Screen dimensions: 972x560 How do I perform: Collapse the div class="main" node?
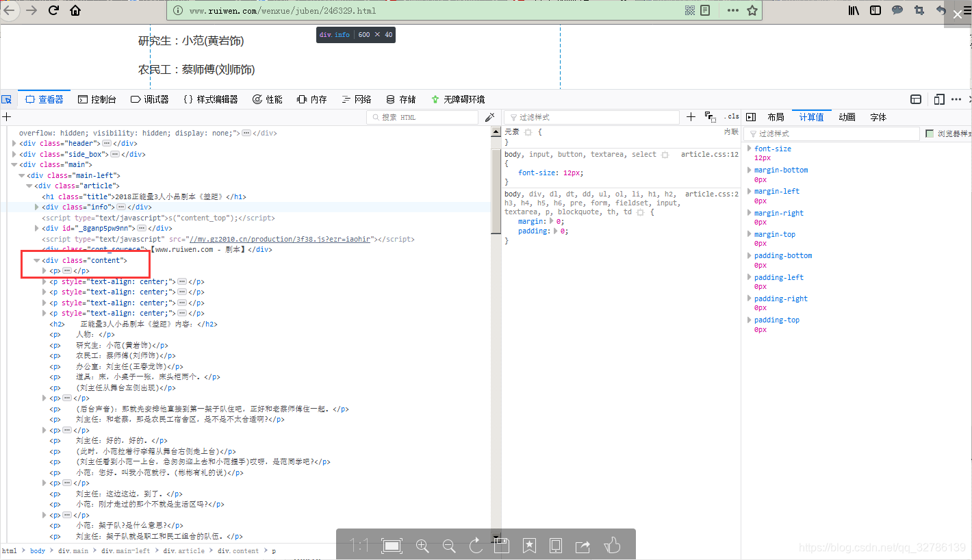point(14,165)
